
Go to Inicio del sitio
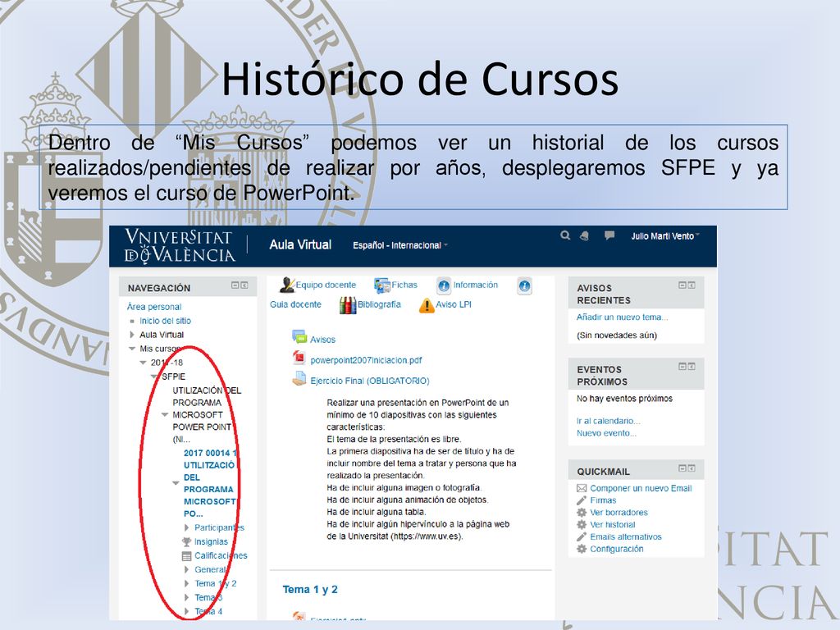pos(165,321)
